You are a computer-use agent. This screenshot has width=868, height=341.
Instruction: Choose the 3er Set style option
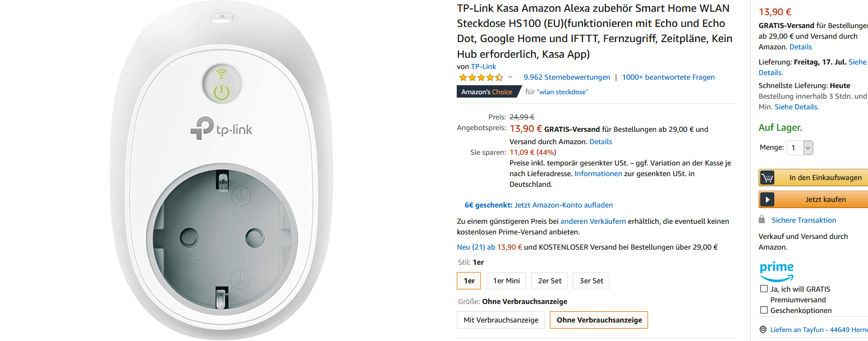tap(591, 280)
